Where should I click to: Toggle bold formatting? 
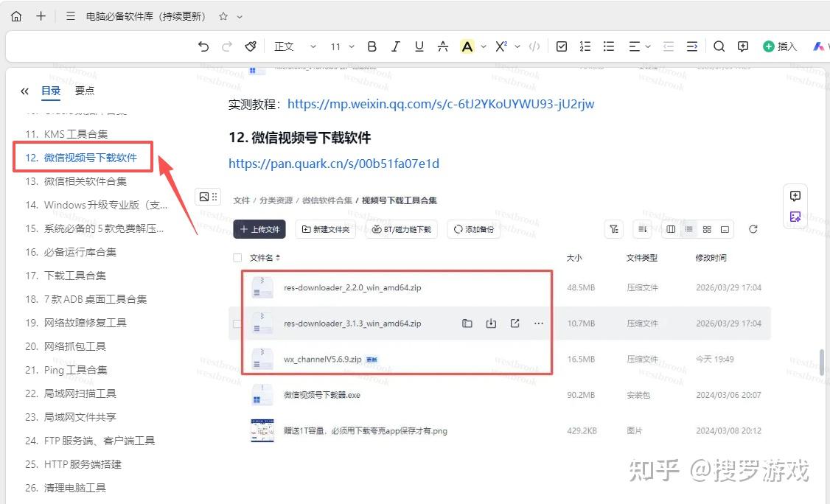click(x=372, y=46)
